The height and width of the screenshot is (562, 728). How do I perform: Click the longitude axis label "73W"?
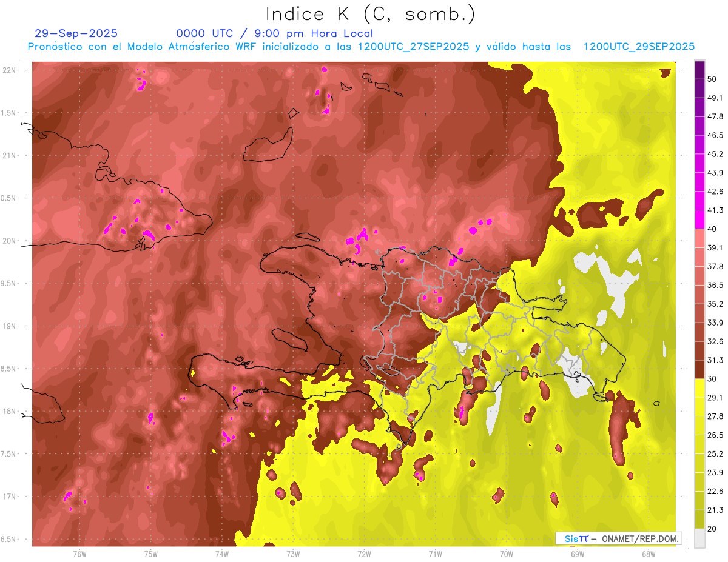293,554
